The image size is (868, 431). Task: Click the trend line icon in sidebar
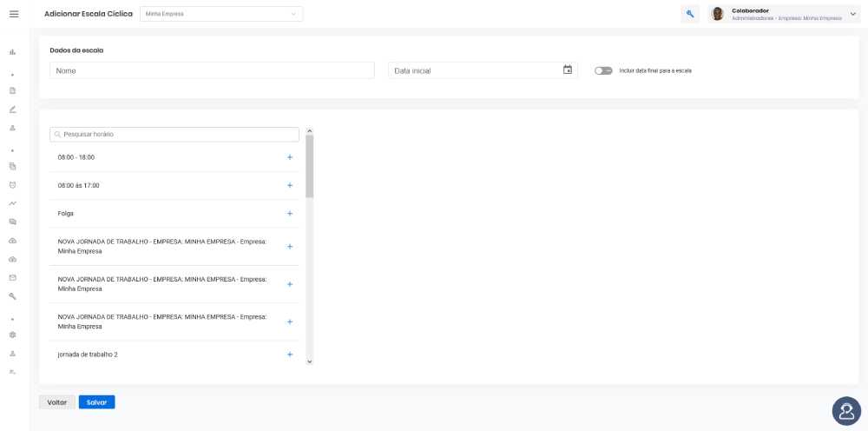(x=13, y=203)
